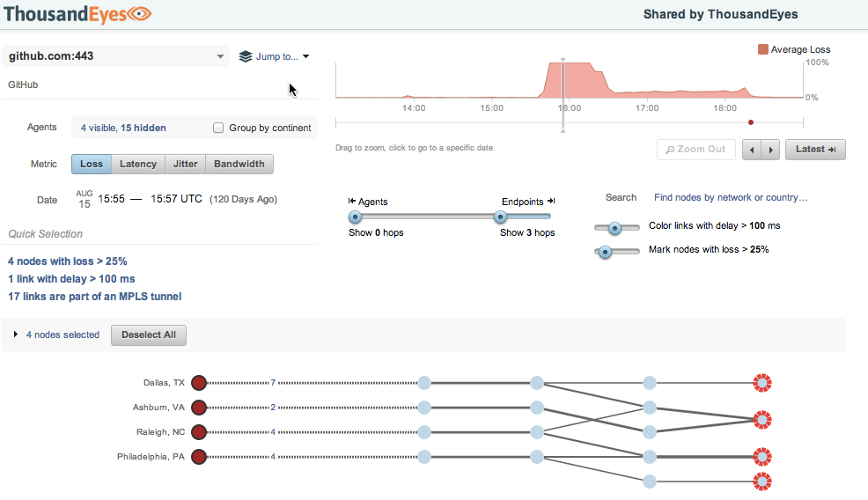Select the Philadelphia, PA agent node

[198, 457]
